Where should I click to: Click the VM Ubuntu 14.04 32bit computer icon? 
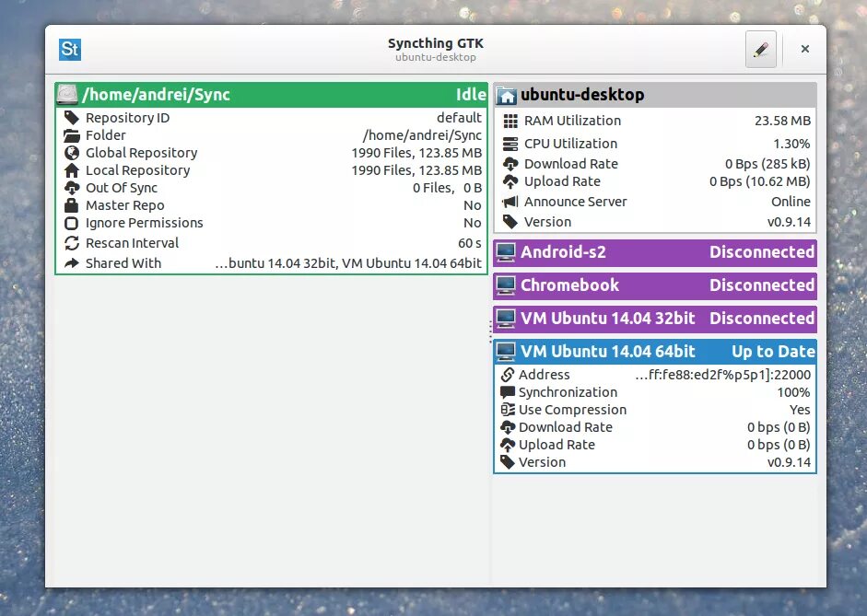click(x=506, y=319)
